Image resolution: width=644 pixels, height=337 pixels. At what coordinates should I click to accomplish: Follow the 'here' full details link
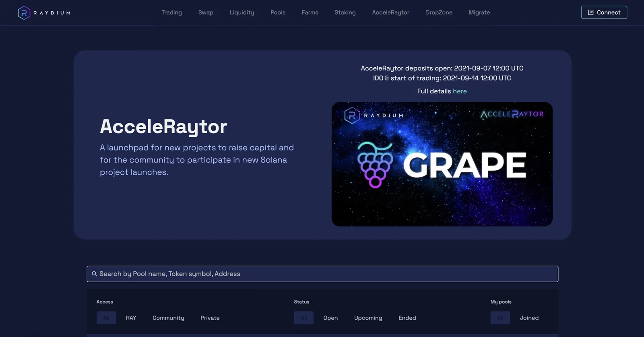[x=460, y=91]
